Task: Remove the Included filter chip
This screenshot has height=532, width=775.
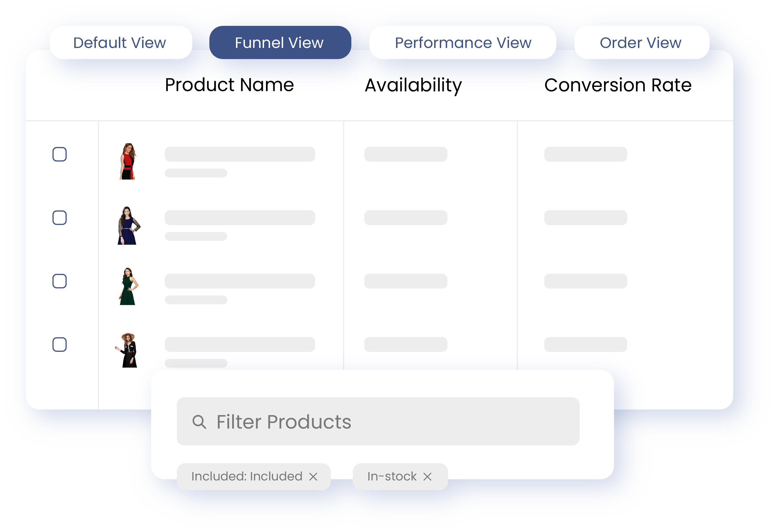Action: click(x=313, y=477)
